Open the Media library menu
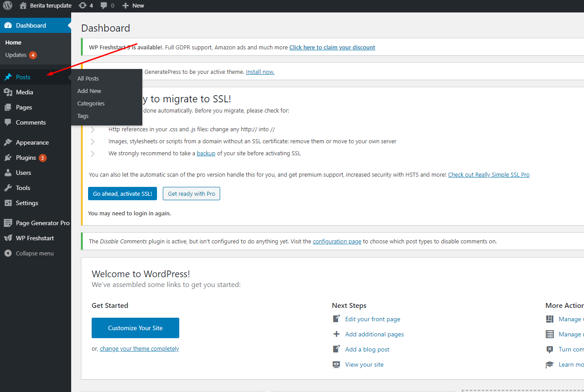This screenshot has height=392, width=584. [x=24, y=92]
